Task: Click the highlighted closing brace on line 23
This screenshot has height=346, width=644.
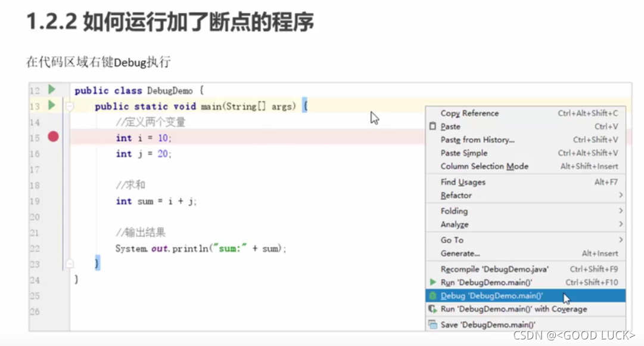Action: (97, 263)
